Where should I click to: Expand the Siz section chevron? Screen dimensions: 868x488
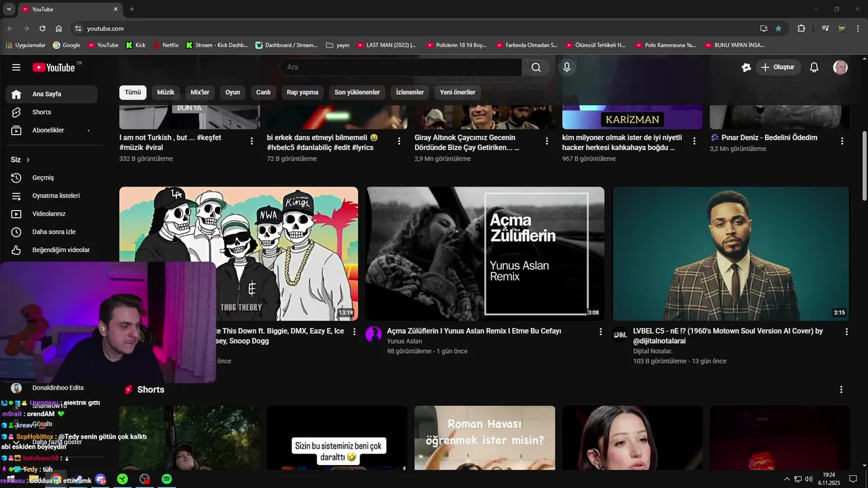[x=28, y=160]
